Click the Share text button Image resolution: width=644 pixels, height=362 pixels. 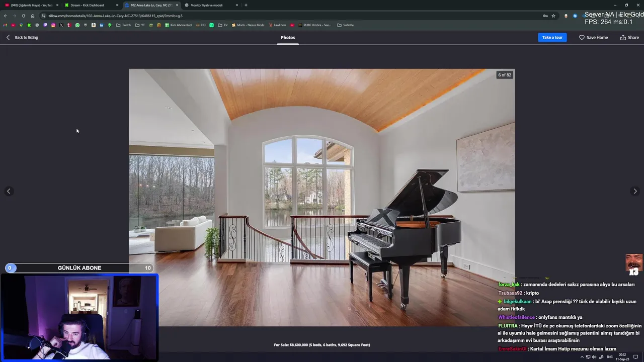[633, 37]
